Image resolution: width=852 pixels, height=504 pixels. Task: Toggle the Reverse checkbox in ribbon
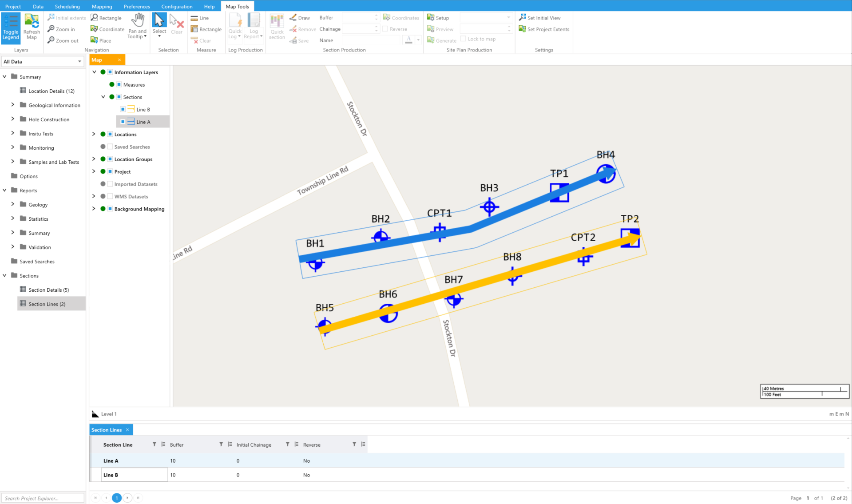pyautogui.click(x=385, y=29)
